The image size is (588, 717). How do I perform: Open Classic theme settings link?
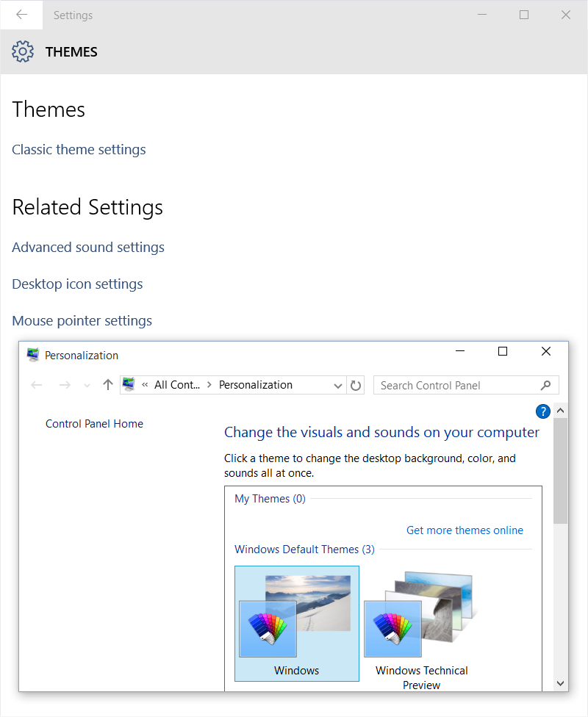pos(79,150)
